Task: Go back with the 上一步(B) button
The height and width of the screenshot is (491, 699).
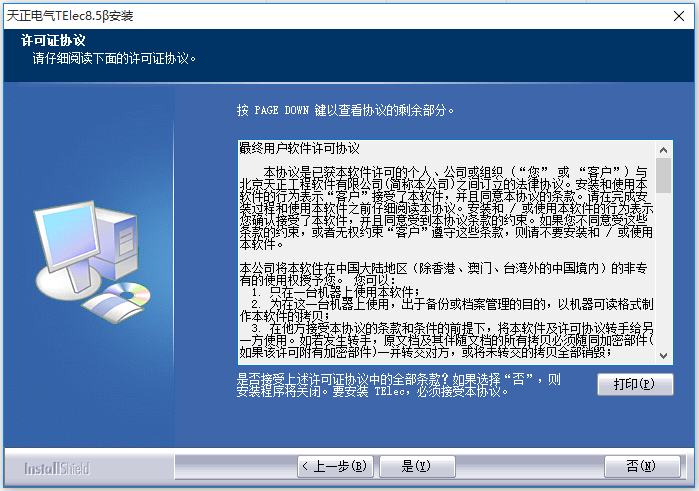Action: coord(333,466)
